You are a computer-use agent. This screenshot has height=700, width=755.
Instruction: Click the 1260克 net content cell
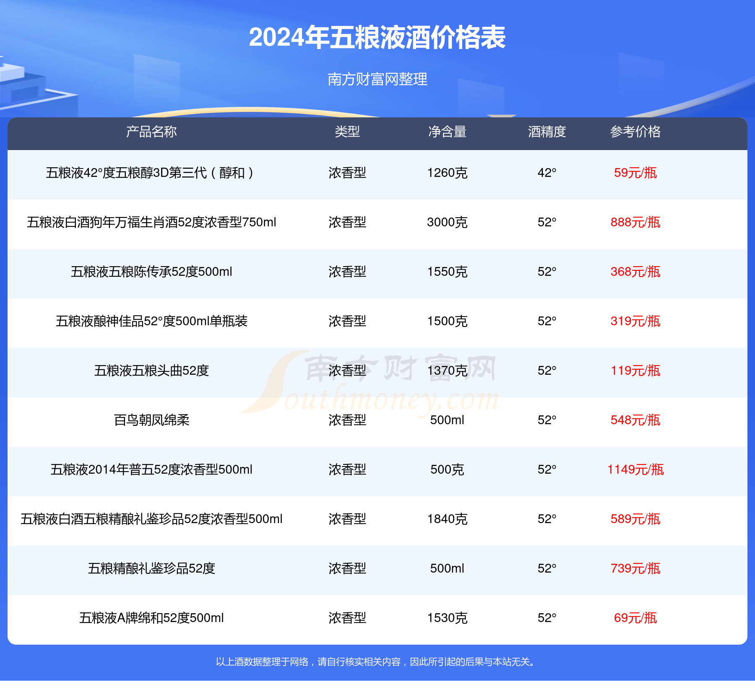[x=447, y=173]
